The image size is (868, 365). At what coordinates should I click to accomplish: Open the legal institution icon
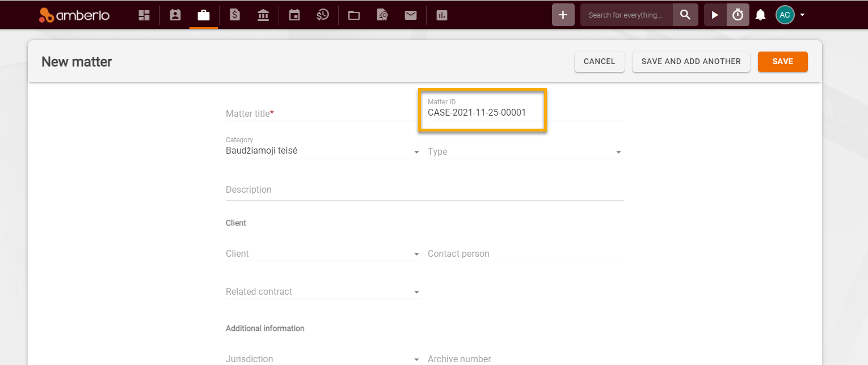click(263, 15)
